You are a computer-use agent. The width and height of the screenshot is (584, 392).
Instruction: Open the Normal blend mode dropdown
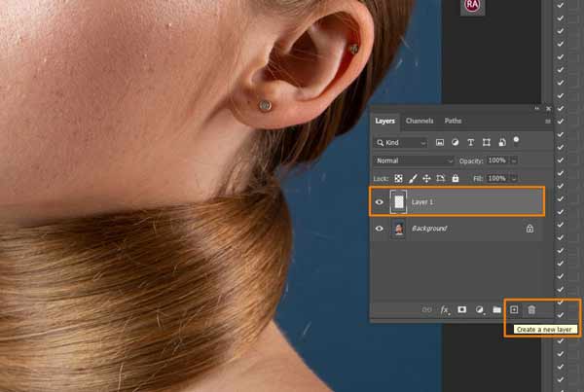click(414, 160)
